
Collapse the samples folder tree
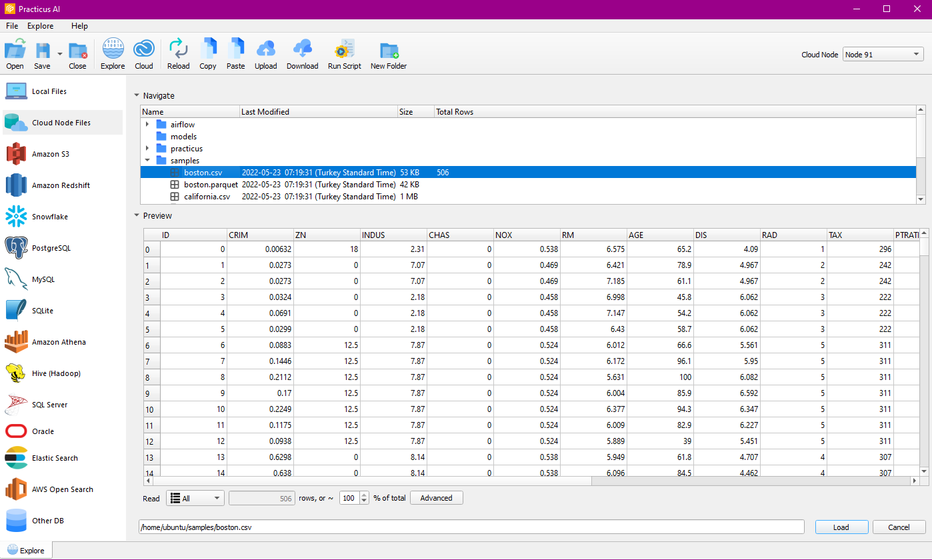tap(147, 160)
